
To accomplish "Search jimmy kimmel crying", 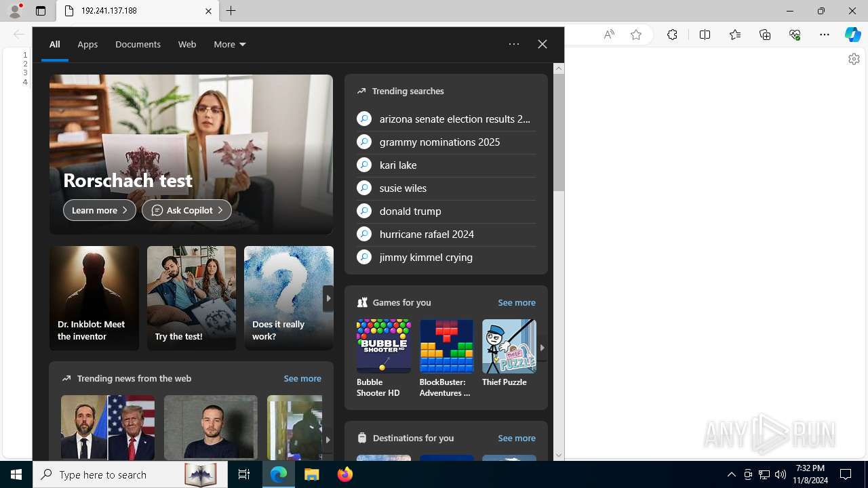I will [x=446, y=257].
